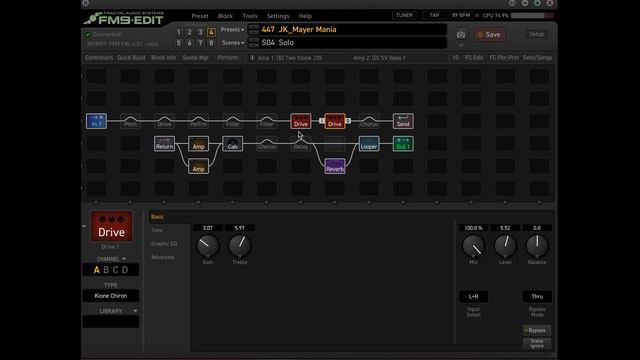Click the FM9-Edit logo
Viewport: 640px width, 360px height.
[x=124, y=18]
